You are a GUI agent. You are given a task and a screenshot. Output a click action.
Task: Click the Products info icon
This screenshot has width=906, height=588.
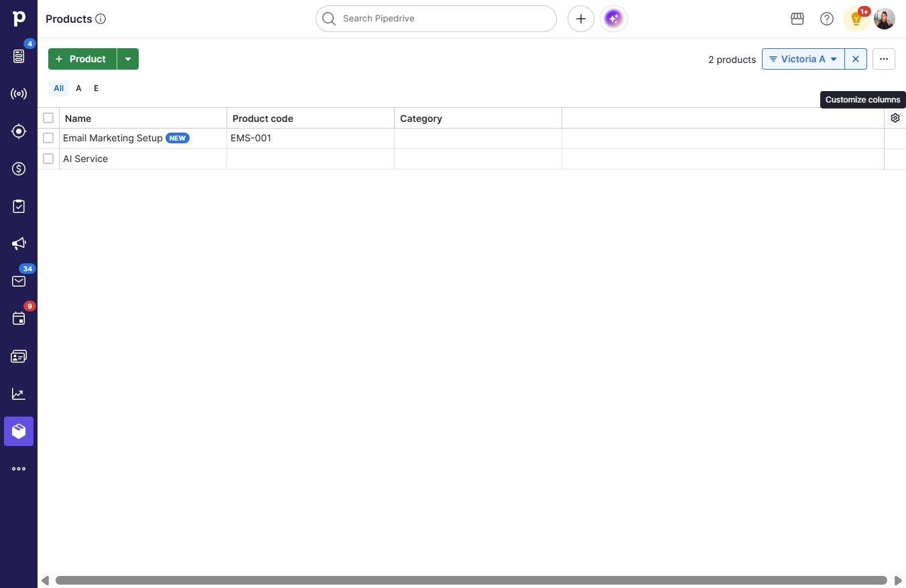[x=101, y=19]
